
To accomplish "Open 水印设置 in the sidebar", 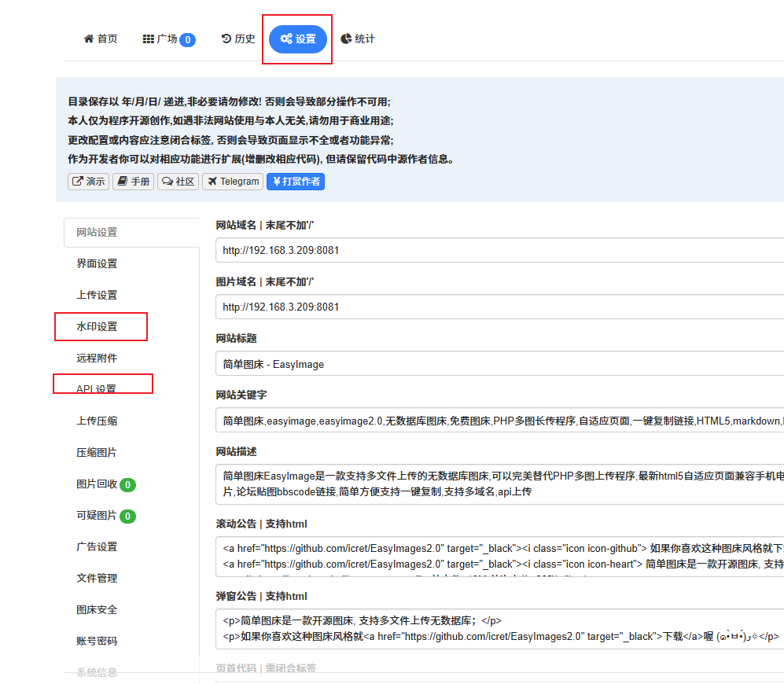I will [97, 326].
